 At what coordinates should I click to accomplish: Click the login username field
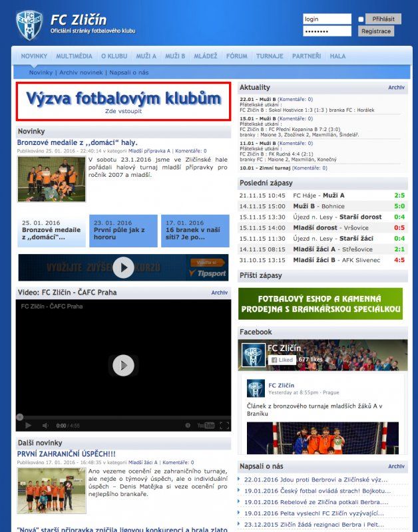point(327,19)
